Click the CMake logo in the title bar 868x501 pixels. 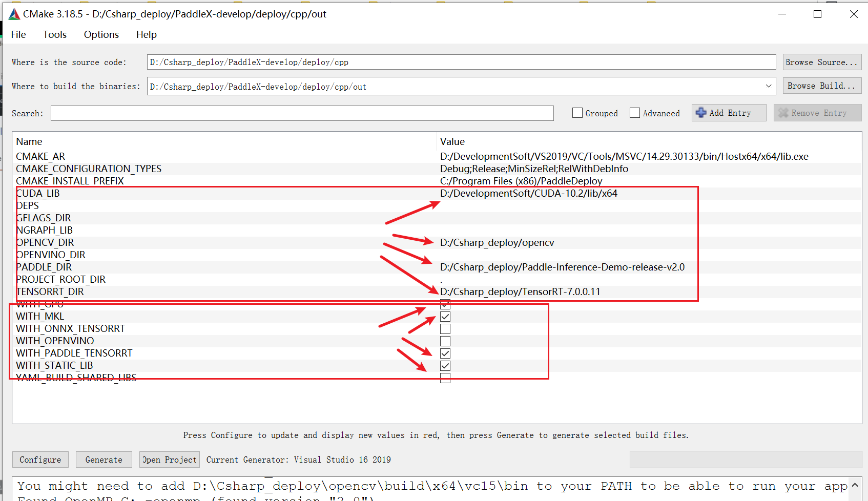tap(14, 14)
